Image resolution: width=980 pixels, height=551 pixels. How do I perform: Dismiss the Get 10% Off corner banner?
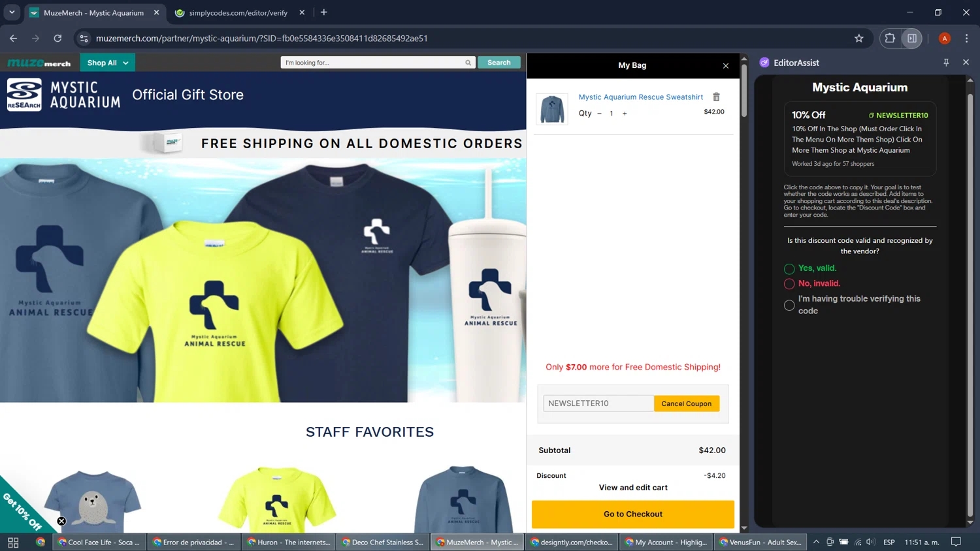click(61, 521)
